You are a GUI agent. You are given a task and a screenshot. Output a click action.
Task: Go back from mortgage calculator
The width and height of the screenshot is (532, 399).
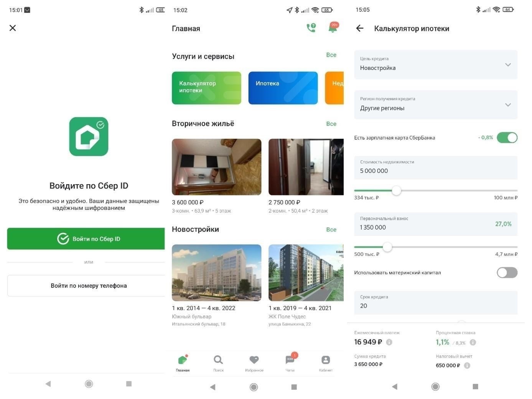[x=360, y=28]
